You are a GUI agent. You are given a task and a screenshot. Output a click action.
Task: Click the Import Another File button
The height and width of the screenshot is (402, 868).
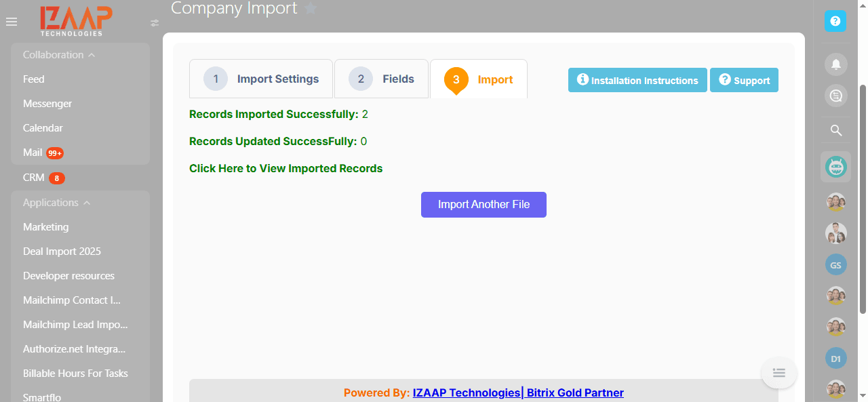click(x=484, y=204)
